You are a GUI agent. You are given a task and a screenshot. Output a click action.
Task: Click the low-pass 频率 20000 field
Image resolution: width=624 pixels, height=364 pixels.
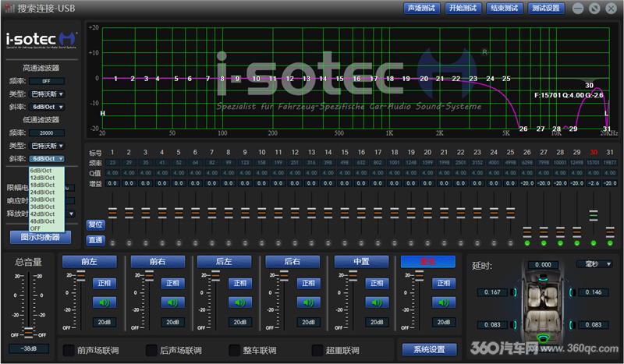click(47, 133)
